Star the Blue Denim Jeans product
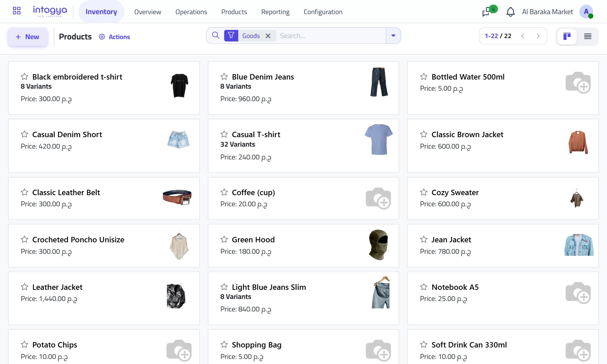The image size is (607, 364). point(224,77)
